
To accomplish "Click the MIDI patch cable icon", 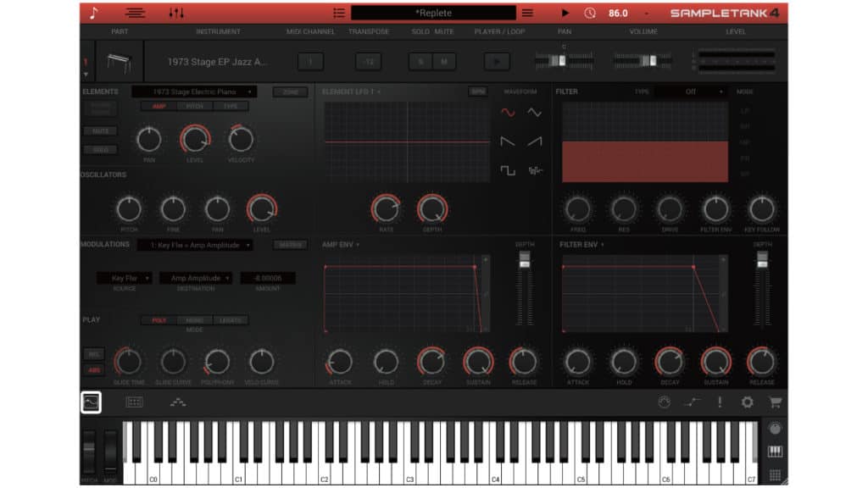I will coord(691,402).
